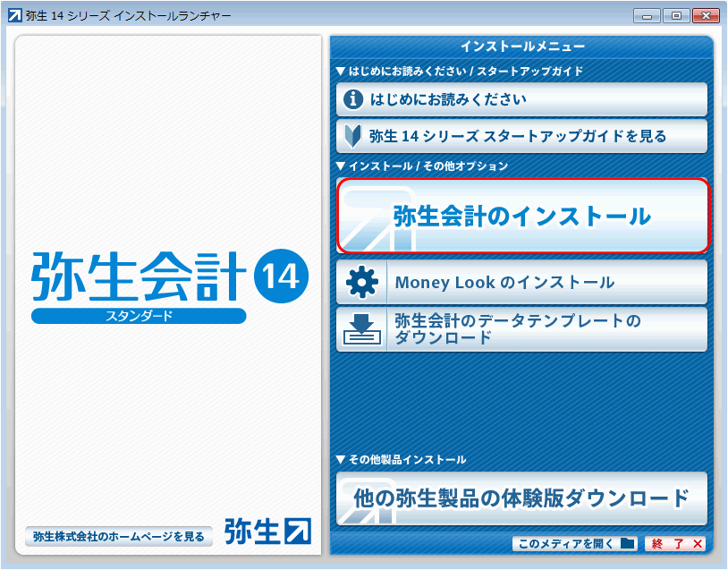Click the gear icon beside Money Look
This screenshot has height=570, width=728.
coord(361,282)
